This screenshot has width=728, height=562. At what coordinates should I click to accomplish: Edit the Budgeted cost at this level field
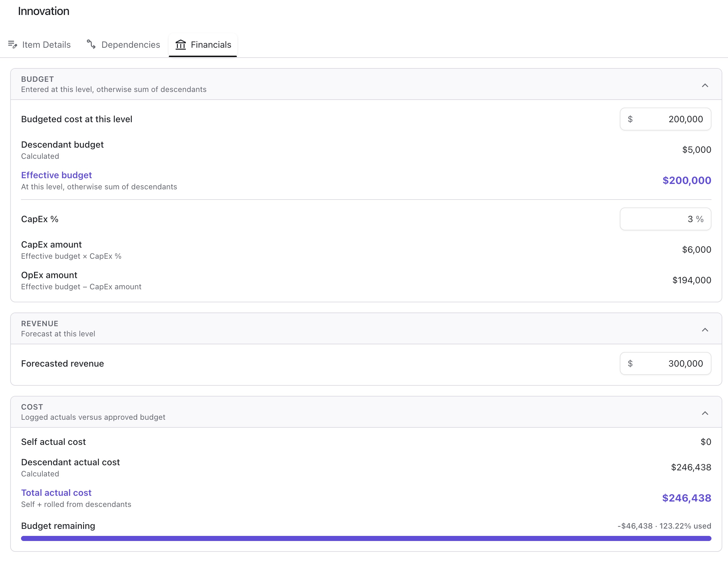[665, 119]
